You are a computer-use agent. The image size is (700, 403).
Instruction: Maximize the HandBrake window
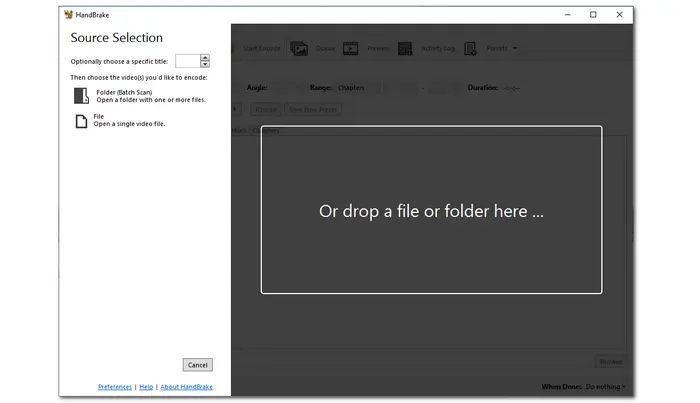(593, 15)
